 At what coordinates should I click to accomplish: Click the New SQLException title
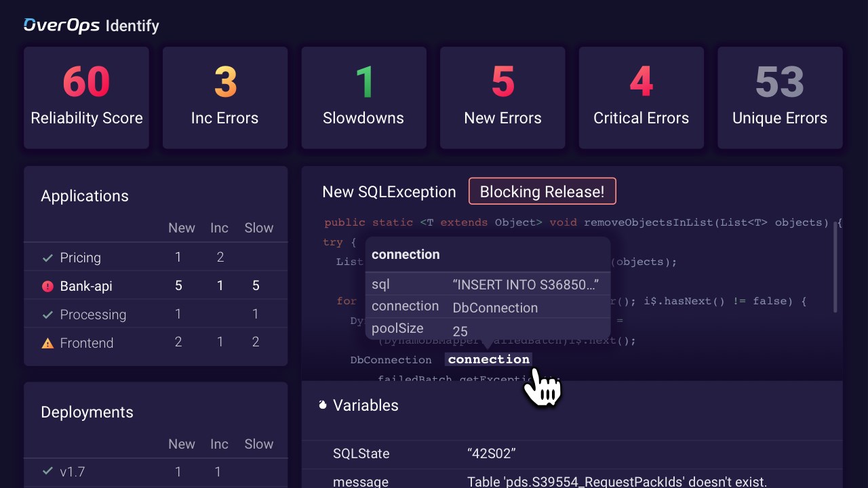389,192
